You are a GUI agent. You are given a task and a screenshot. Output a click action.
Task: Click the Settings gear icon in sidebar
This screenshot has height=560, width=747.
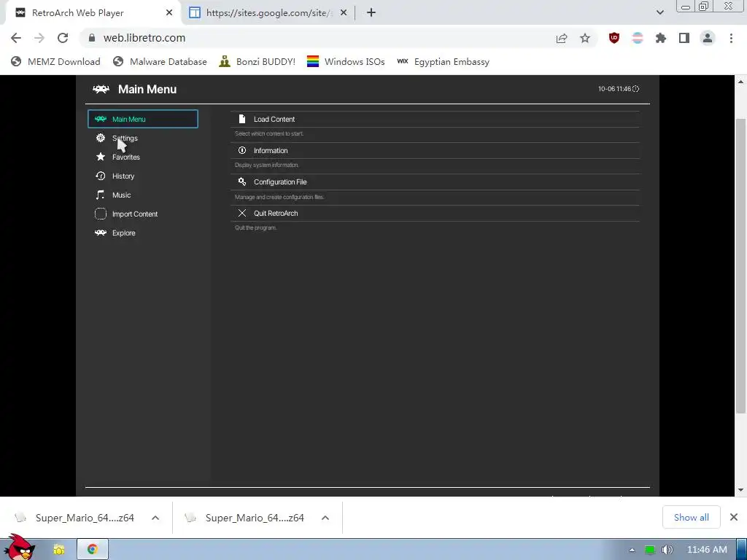point(101,138)
